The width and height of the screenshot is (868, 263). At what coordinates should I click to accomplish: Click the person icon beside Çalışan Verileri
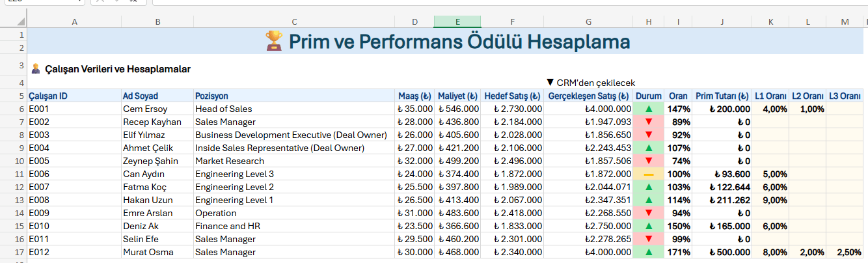pyautogui.click(x=36, y=68)
